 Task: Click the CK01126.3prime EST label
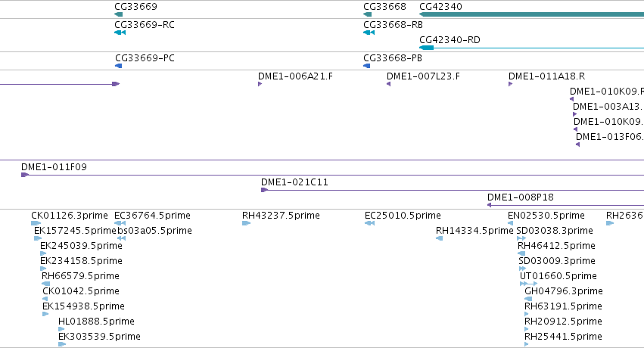70,216
